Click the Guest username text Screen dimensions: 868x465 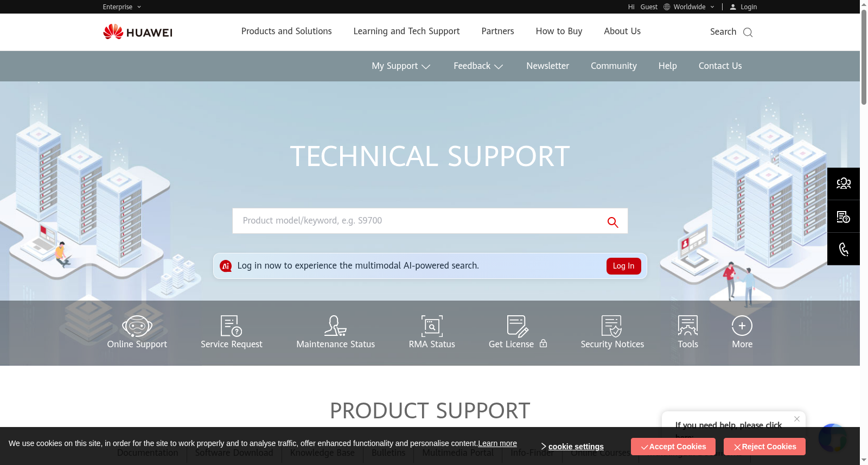[x=649, y=7]
